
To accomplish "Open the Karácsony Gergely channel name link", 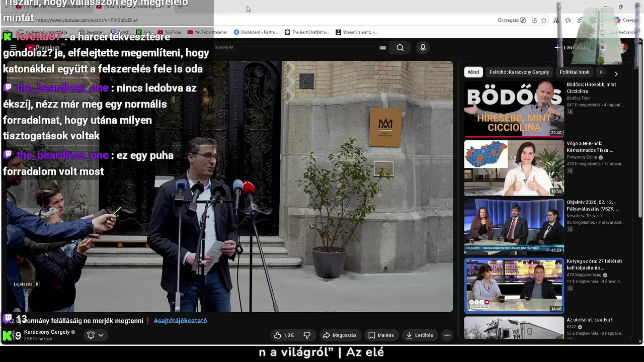I will click(x=47, y=332).
